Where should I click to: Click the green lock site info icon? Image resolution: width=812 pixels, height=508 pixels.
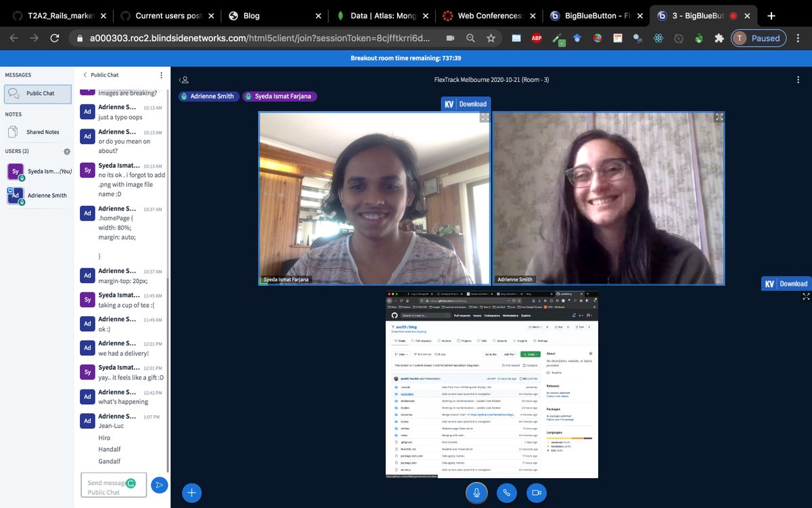[79, 39]
